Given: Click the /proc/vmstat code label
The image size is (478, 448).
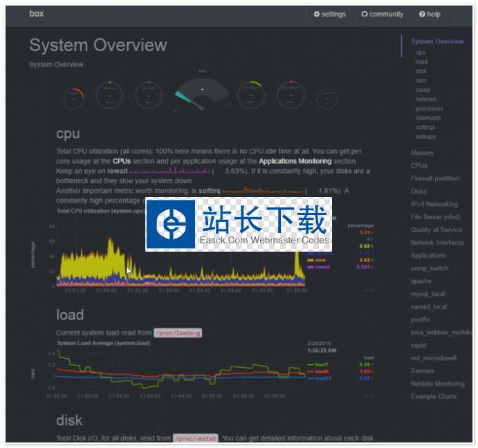Looking at the screenshot, I should 195,438.
